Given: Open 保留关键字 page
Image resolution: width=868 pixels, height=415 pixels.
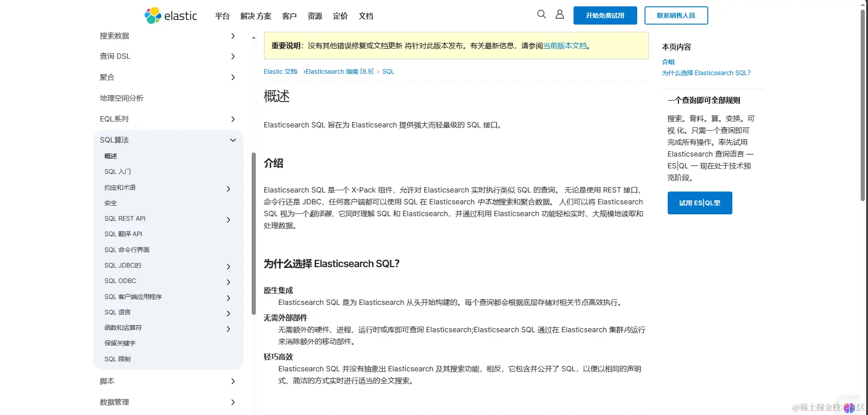Looking at the screenshot, I should point(120,343).
